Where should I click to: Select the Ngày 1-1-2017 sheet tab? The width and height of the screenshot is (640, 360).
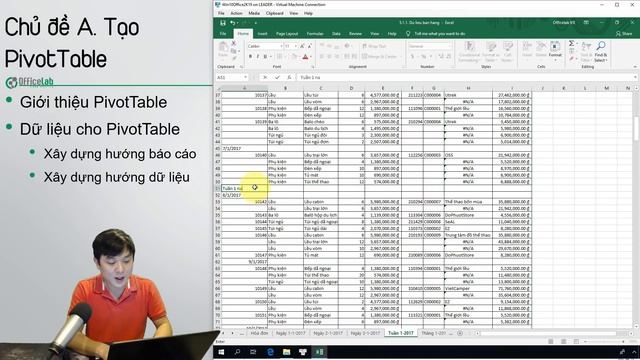(x=291, y=333)
